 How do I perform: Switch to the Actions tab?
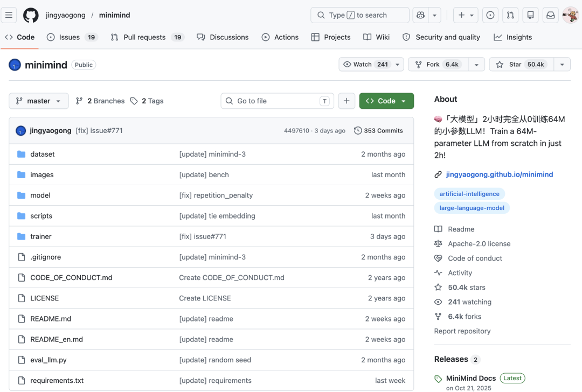coord(280,37)
